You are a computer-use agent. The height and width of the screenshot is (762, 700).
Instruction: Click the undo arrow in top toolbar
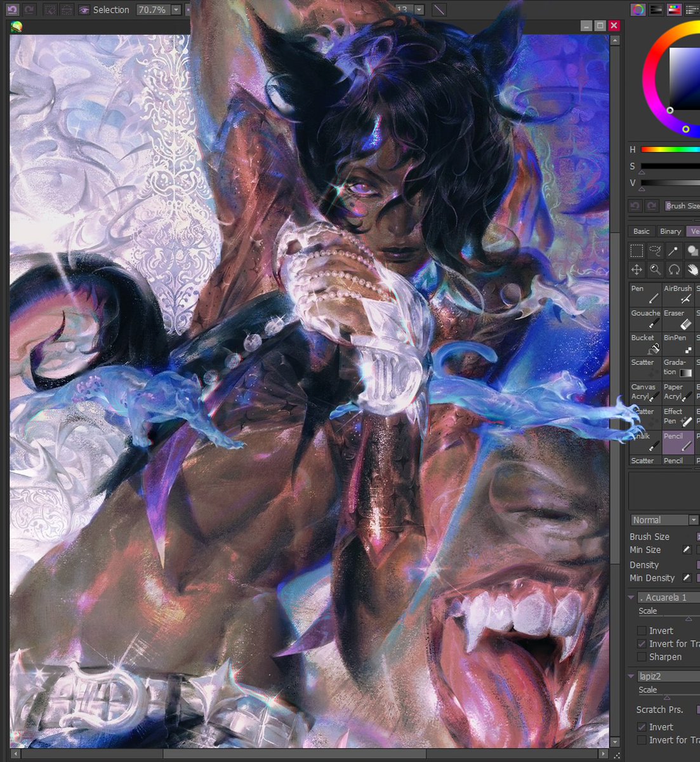[x=13, y=10]
